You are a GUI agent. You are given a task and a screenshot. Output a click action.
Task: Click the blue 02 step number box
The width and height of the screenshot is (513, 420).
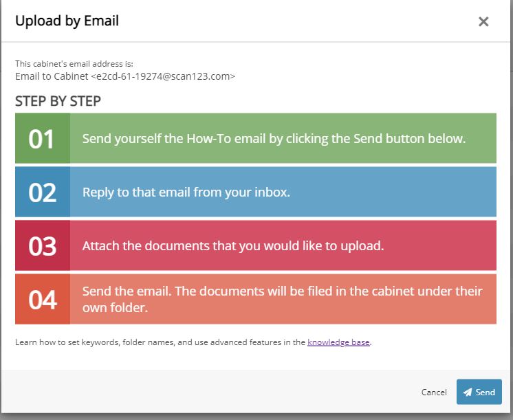(42, 192)
